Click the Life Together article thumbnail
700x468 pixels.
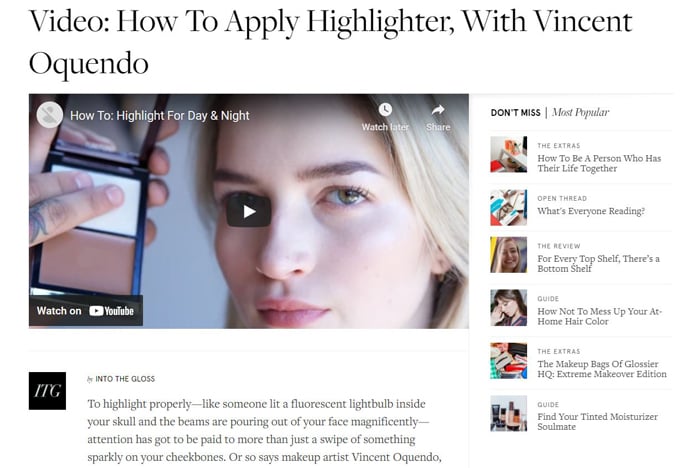pos(508,155)
